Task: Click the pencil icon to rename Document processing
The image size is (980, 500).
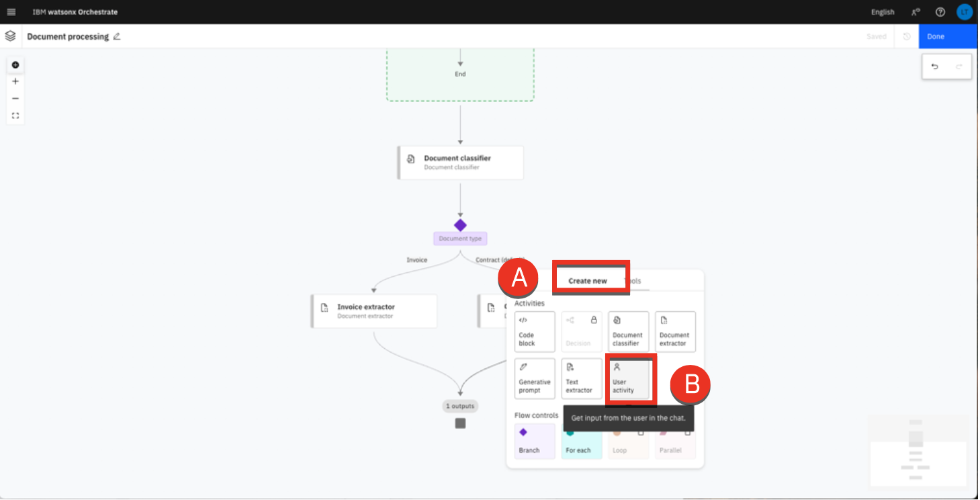Action: (x=117, y=36)
